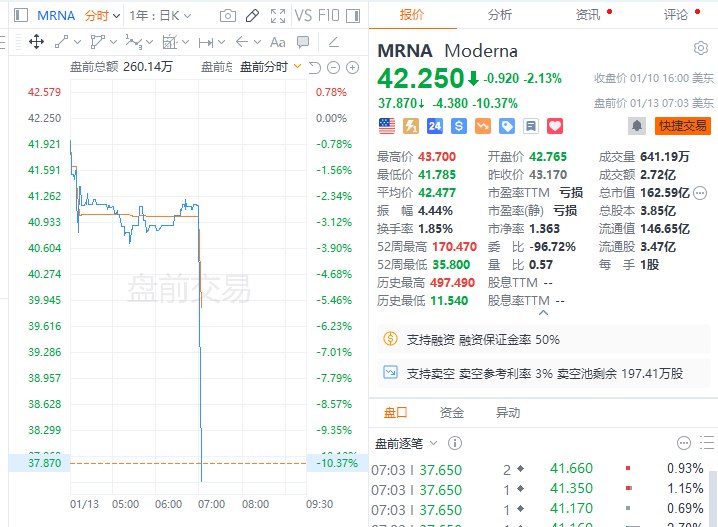Zoom in chart with plus icon
This screenshot has width=718, height=527.
click(x=352, y=68)
